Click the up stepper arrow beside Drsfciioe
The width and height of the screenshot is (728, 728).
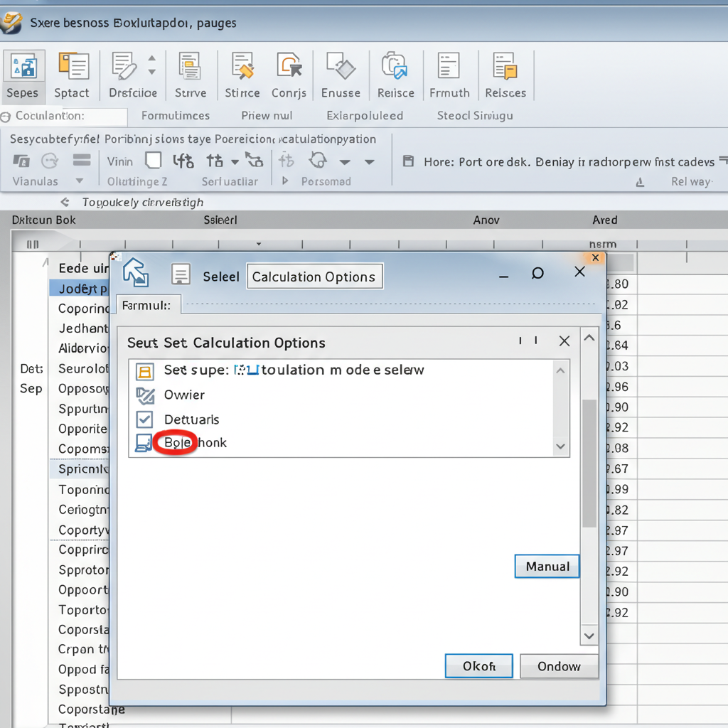click(x=152, y=58)
